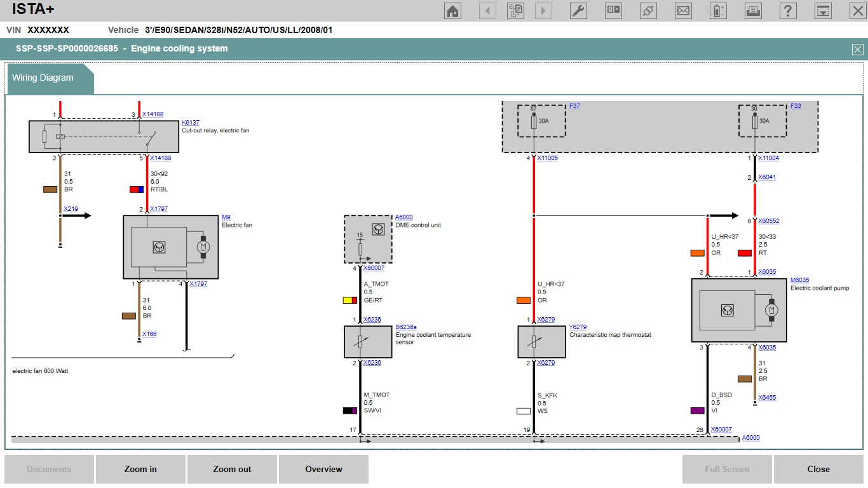The height and width of the screenshot is (488, 868).
Task: Expand the toolbar dropdown arrow icon
Action: pyautogui.click(x=823, y=11)
